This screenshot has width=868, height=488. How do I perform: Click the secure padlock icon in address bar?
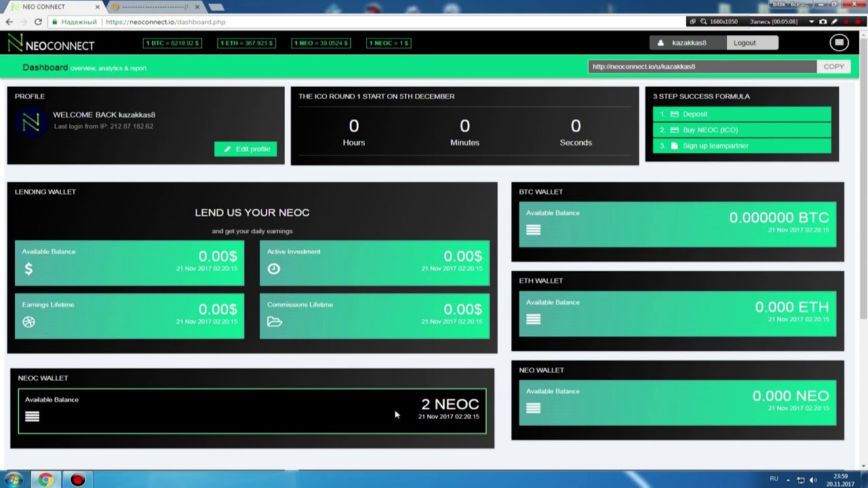(55, 22)
